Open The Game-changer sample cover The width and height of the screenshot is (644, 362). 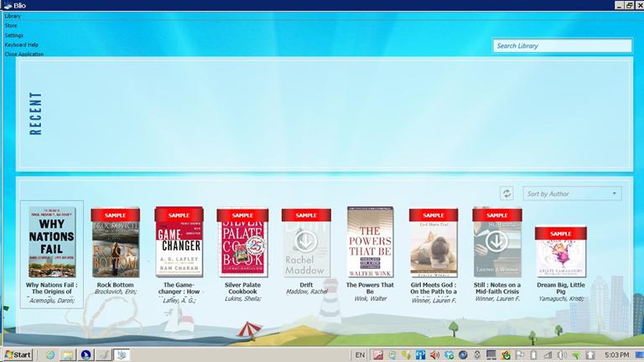click(x=179, y=241)
